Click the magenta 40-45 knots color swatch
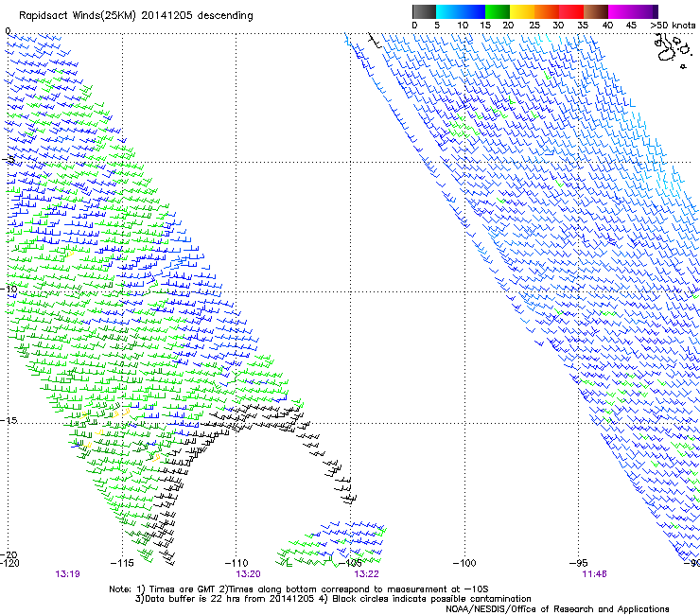Image resolution: width=700 pixels, height=615 pixels. pyautogui.click(x=621, y=11)
